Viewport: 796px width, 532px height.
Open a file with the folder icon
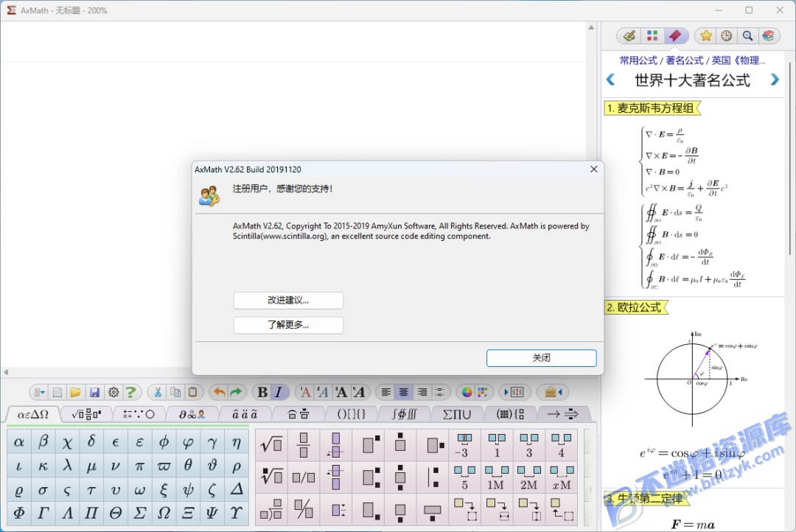[x=76, y=393]
